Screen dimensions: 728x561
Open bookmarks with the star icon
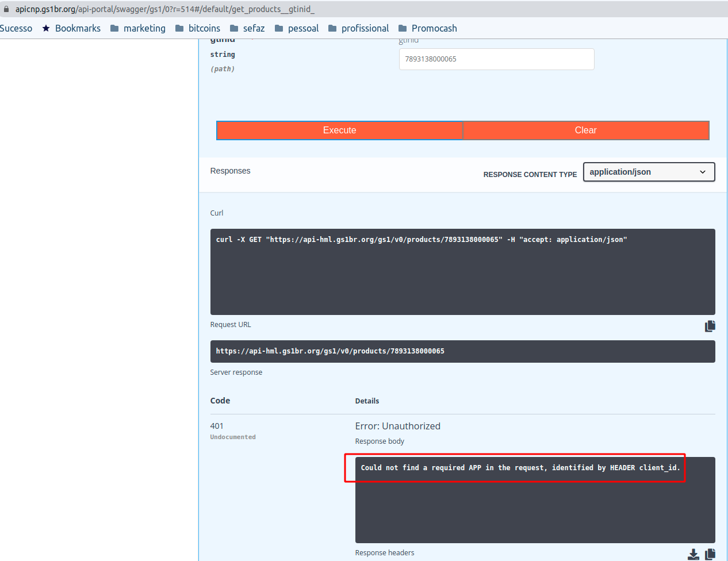point(45,28)
